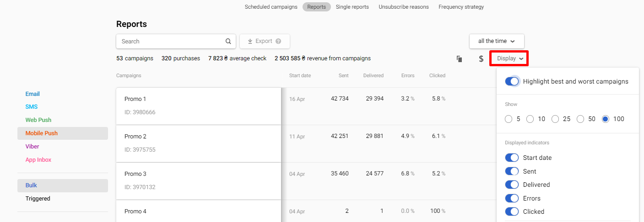Toggle the Errors indicator switch
The height and width of the screenshot is (222, 644).
[512, 198]
